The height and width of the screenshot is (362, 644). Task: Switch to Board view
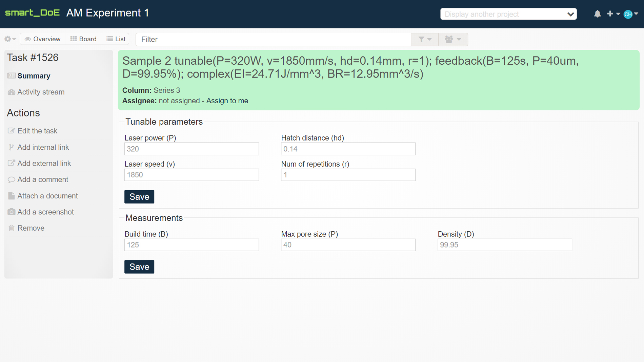coord(84,39)
